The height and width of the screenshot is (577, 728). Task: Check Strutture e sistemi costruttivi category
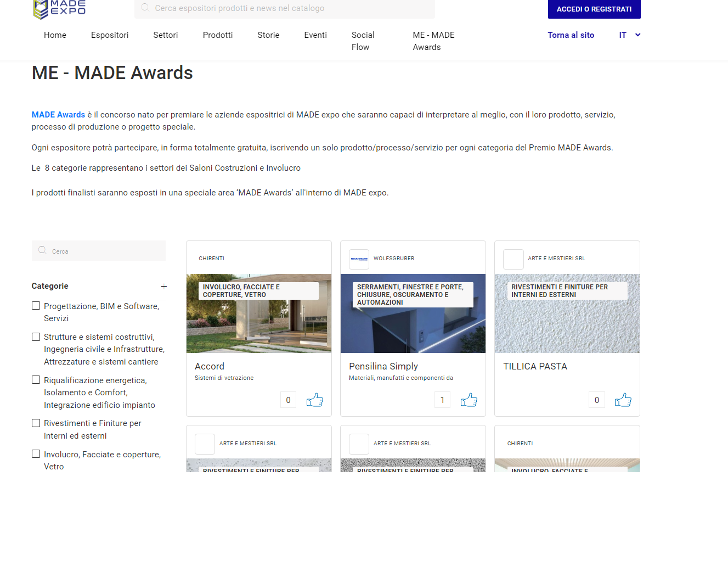coord(36,337)
